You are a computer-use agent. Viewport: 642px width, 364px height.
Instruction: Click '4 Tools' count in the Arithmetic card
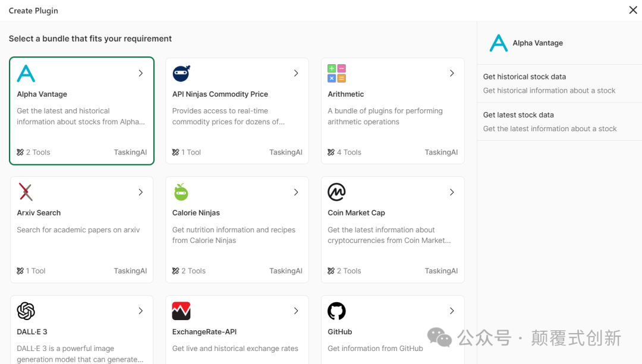pyautogui.click(x=349, y=152)
